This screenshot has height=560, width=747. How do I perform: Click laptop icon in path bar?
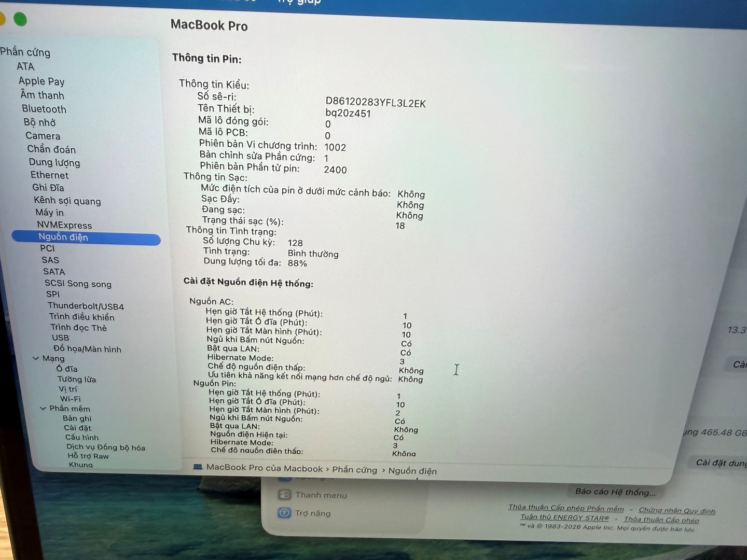(198, 467)
